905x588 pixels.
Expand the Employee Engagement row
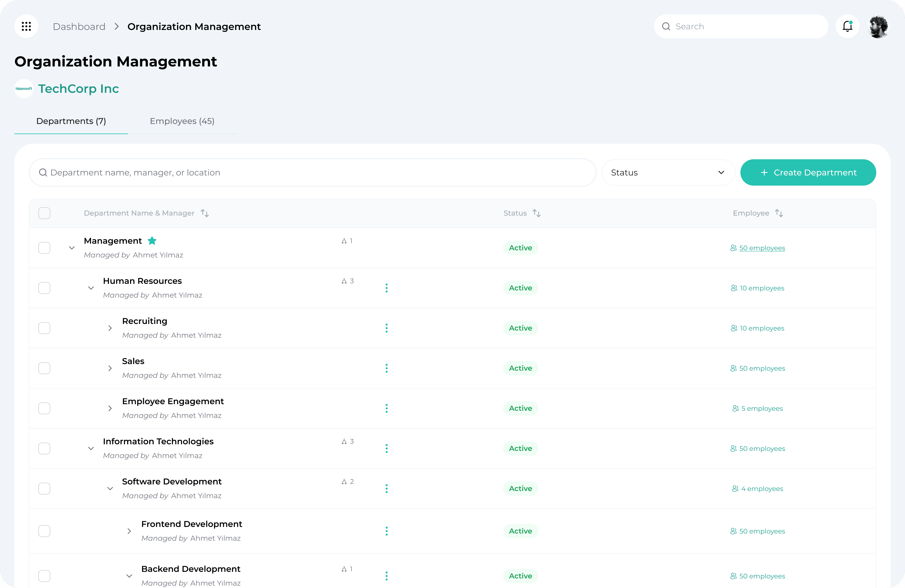point(110,409)
